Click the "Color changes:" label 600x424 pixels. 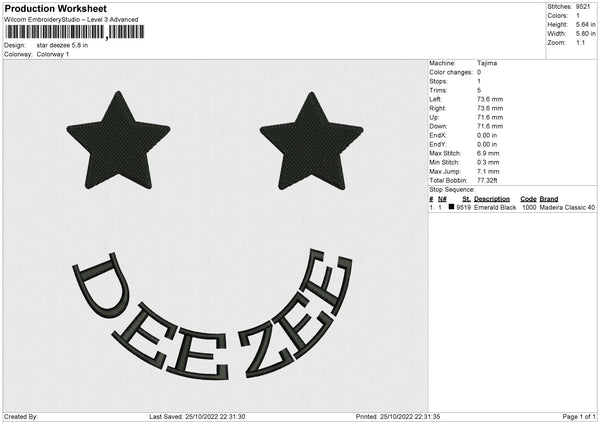[451, 72]
